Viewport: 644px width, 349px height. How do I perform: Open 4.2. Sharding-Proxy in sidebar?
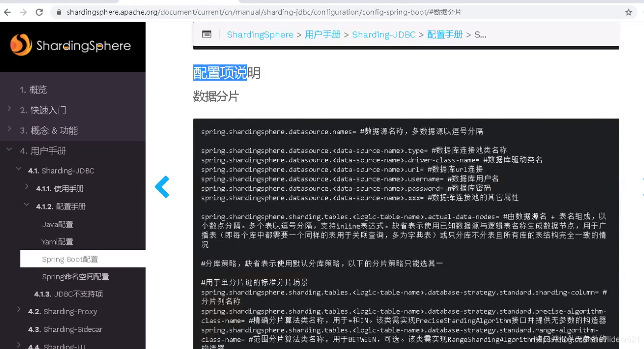point(63,312)
